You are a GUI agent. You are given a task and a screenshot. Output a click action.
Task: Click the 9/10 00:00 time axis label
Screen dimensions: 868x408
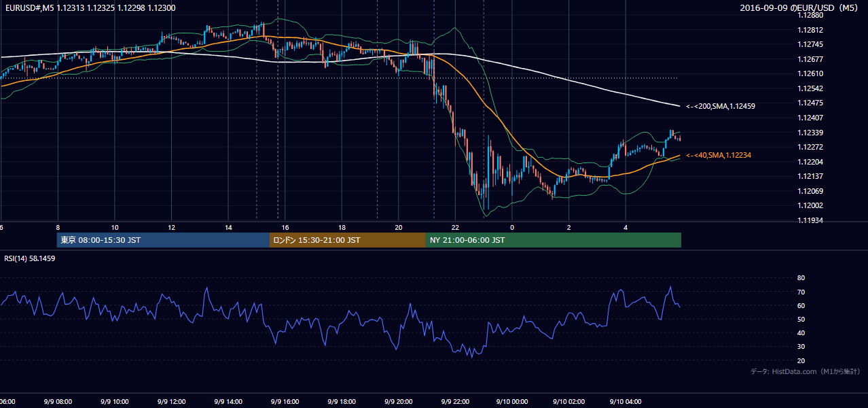(511, 402)
